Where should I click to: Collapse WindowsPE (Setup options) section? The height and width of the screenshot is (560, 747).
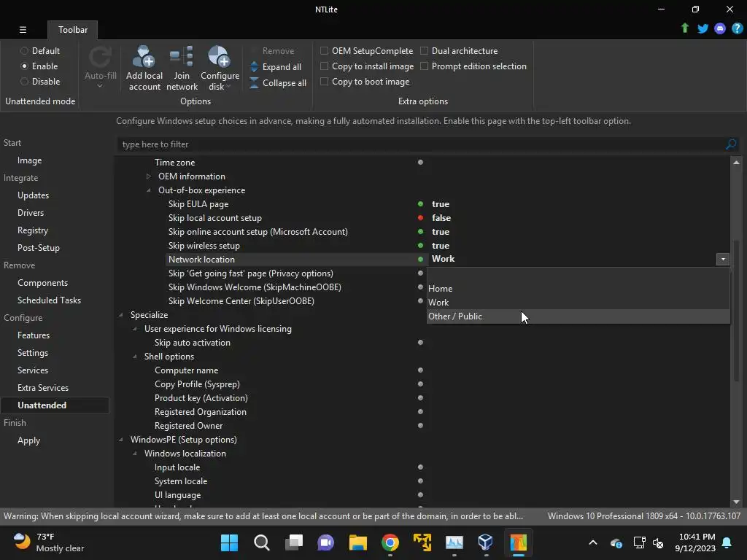121,440
